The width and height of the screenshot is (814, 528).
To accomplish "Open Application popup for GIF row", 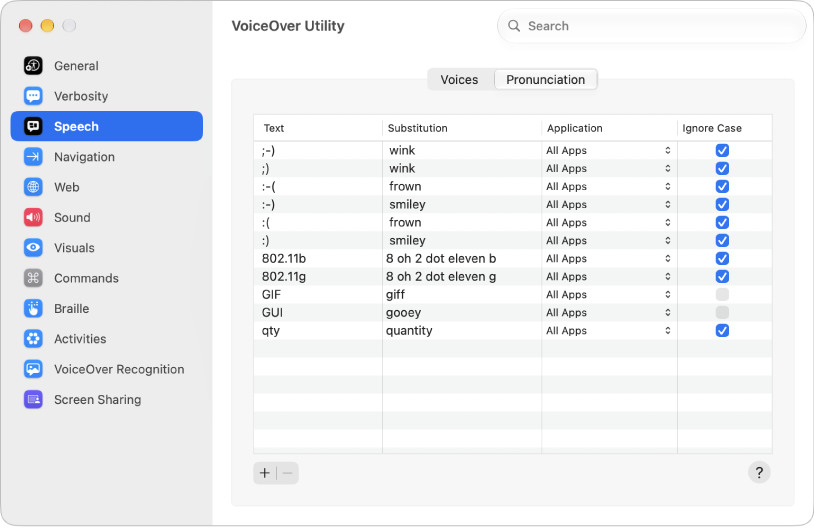I will [608, 294].
